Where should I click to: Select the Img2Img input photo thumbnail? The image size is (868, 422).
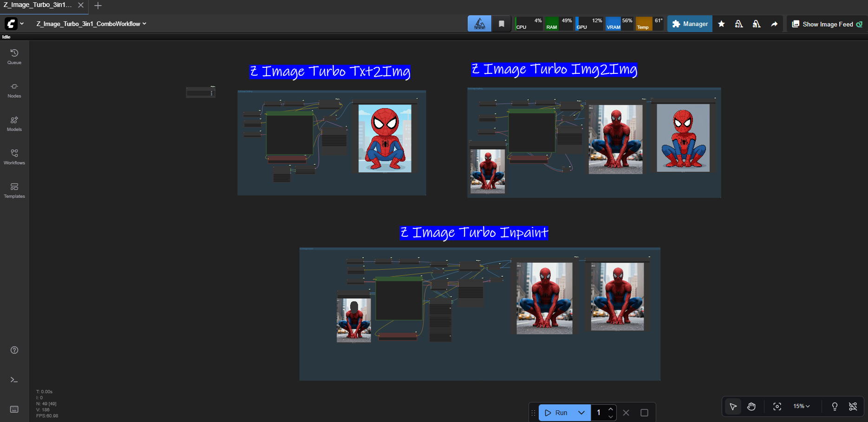[488, 171]
